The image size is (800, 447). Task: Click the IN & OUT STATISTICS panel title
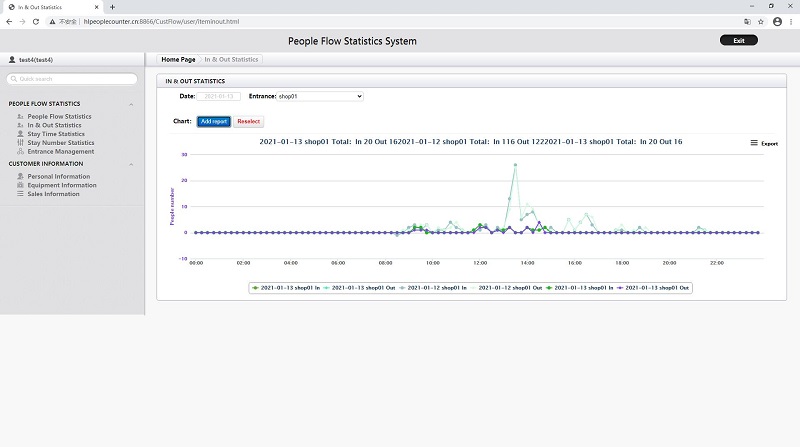[195, 81]
